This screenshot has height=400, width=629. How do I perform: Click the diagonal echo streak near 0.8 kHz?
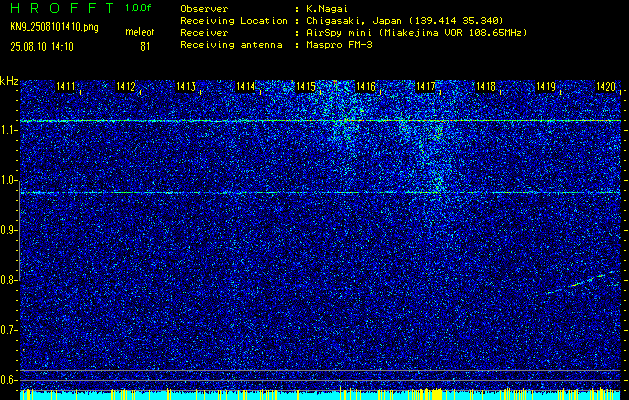coord(582,282)
